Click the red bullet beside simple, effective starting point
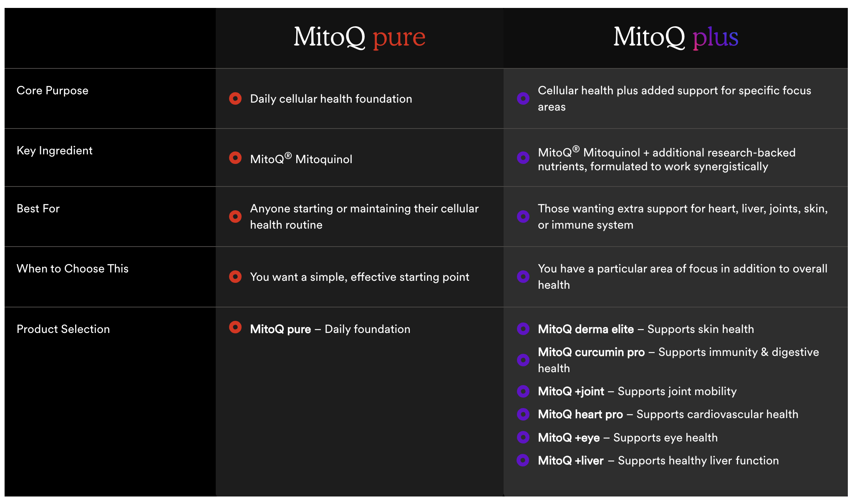This screenshot has width=852, height=504. [x=235, y=277]
